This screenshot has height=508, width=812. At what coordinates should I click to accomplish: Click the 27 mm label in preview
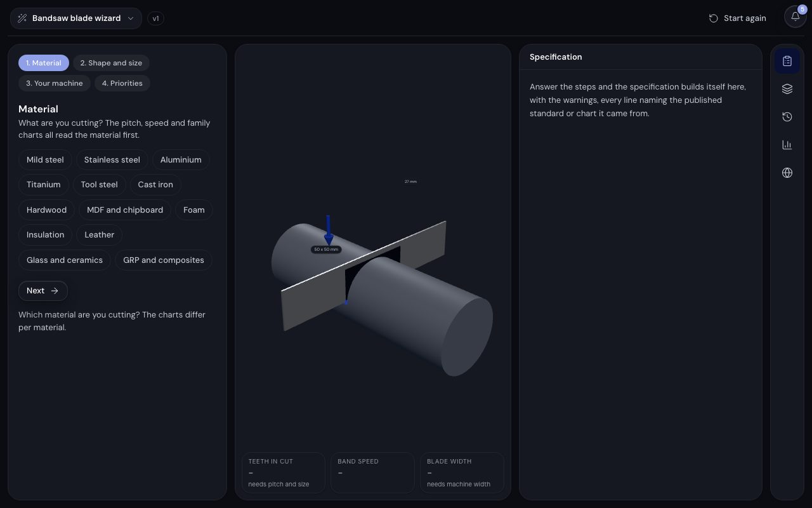tap(410, 182)
